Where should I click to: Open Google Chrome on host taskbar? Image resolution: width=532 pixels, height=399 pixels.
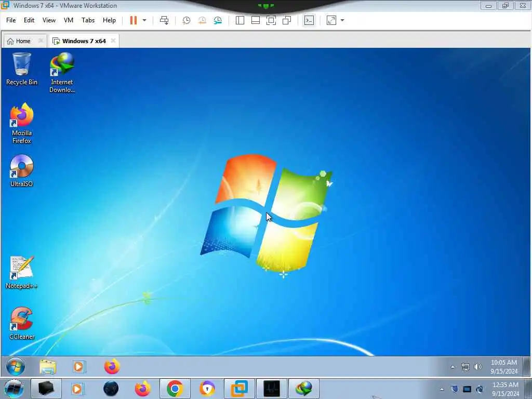(175, 389)
